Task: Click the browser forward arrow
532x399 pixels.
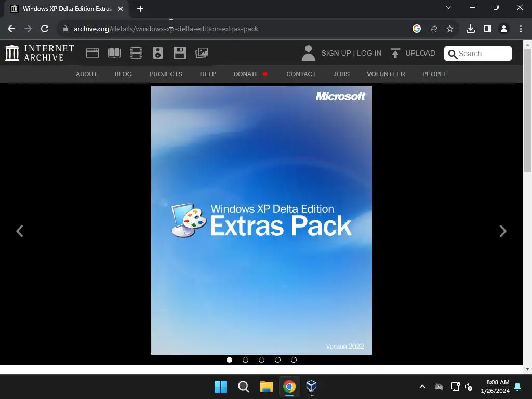Action: click(x=28, y=29)
